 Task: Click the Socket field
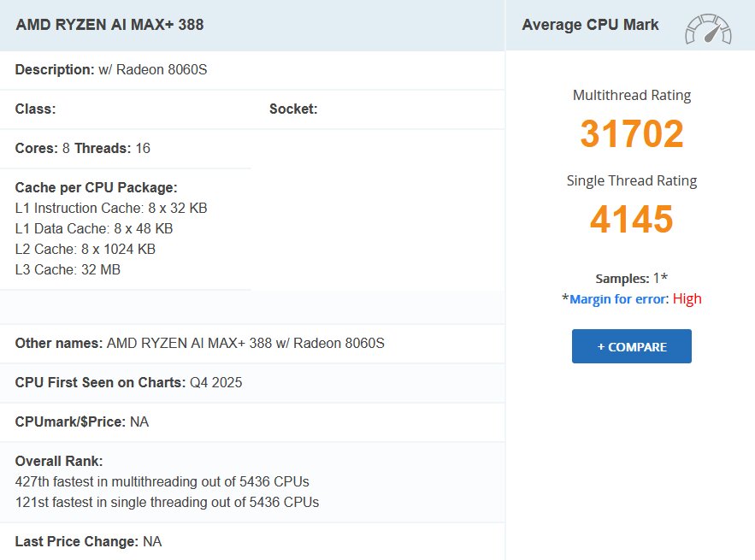293,109
